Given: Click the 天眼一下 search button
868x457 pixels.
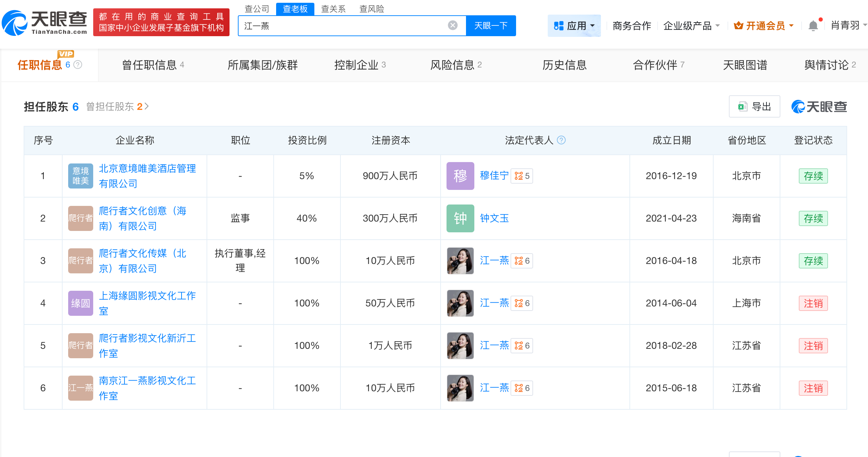Looking at the screenshot, I should click(x=491, y=25).
